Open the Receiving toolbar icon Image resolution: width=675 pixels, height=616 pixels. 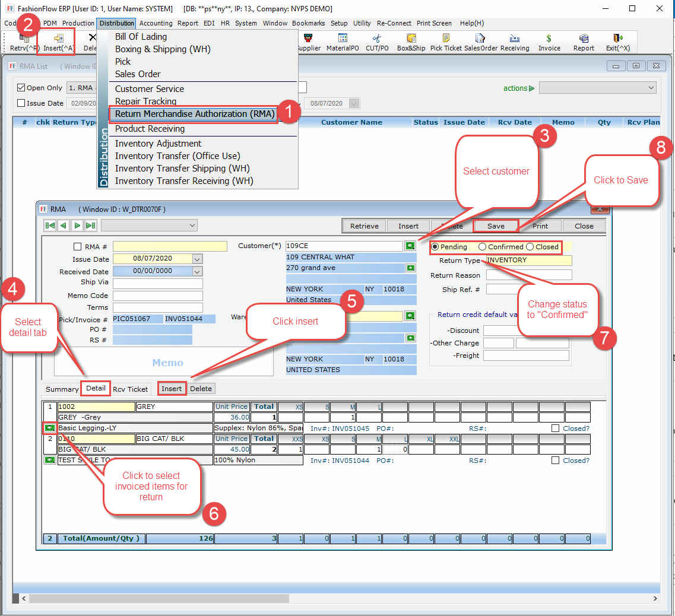point(514,42)
